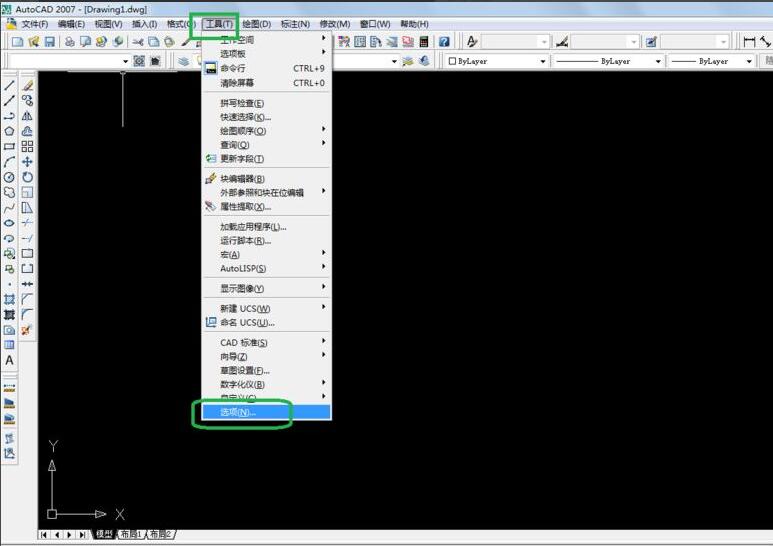773x546 pixels.
Task: Select the Multiline Text A tool
Action: click(x=9, y=360)
